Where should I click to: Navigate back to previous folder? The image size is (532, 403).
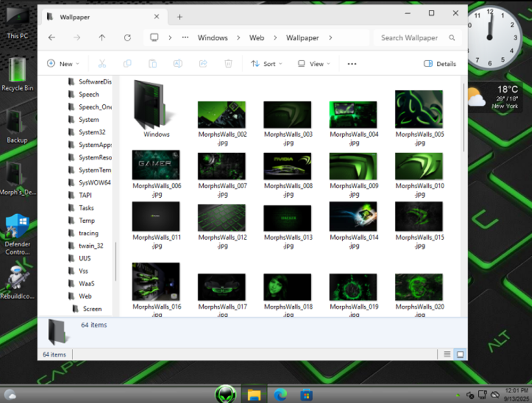tap(52, 38)
